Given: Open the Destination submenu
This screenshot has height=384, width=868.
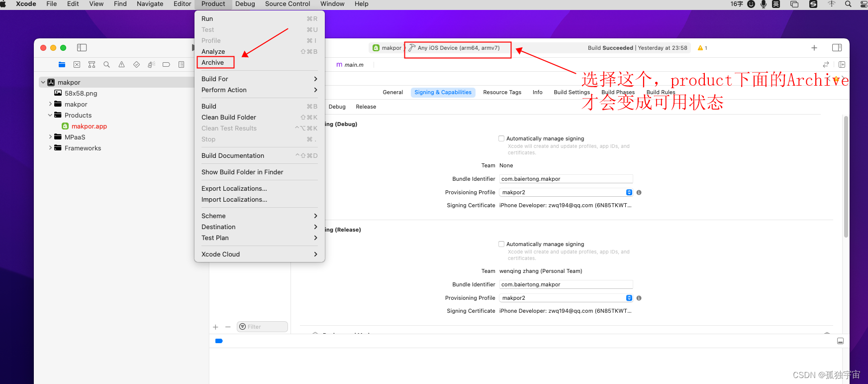Looking at the screenshot, I should (x=259, y=227).
